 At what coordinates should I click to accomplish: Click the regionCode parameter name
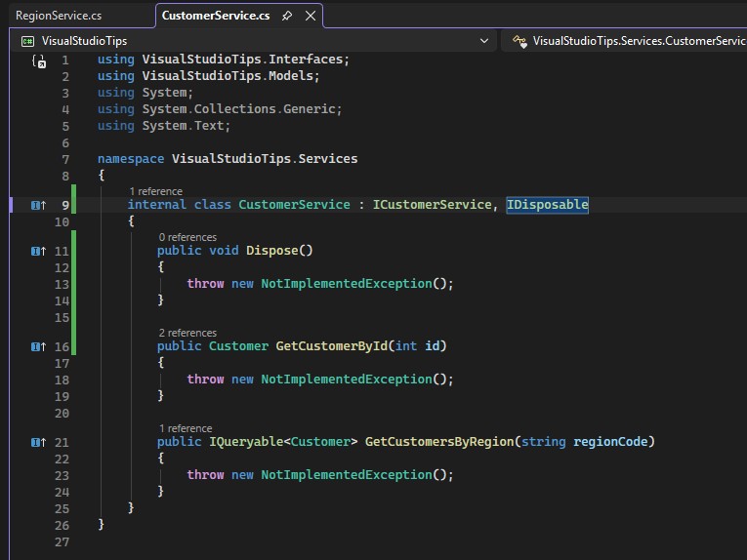point(610,442)
